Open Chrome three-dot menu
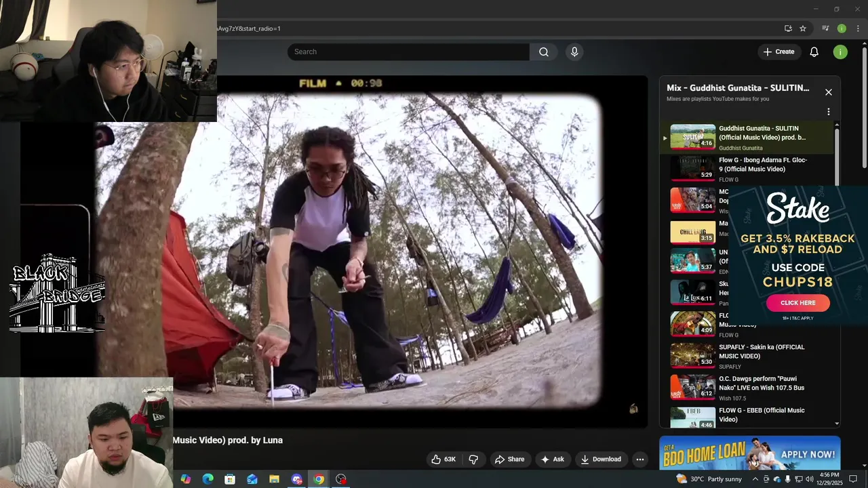Image resolution: width=868 pixels, height=488 pixels. coord(858,28)
